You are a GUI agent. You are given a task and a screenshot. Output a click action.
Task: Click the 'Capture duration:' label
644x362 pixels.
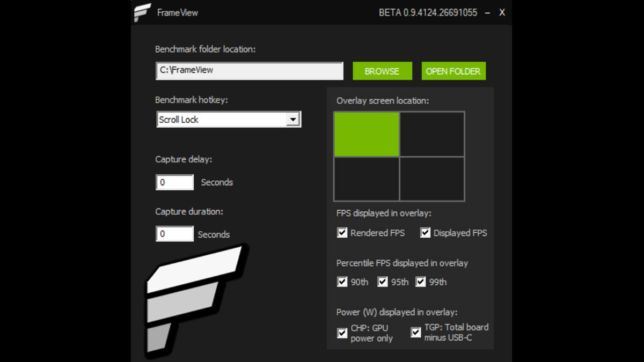(189, 211)
